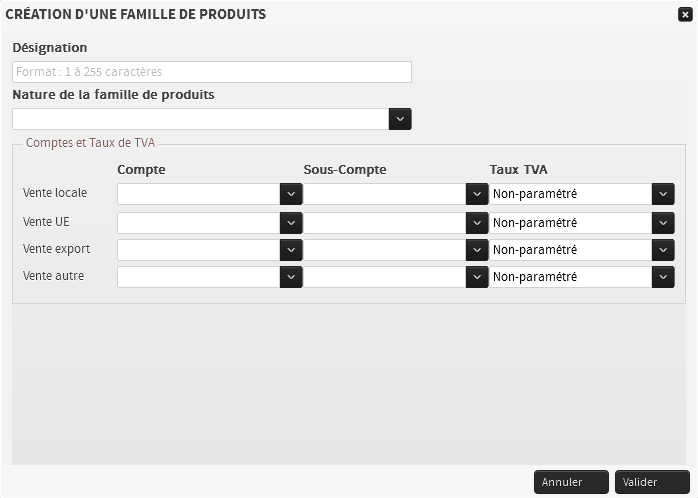The height and width of the screenshot is (498, 698).
Task: Expand the Vente locale Sous-Compte dropdown
Action: [x=477, y=194]
